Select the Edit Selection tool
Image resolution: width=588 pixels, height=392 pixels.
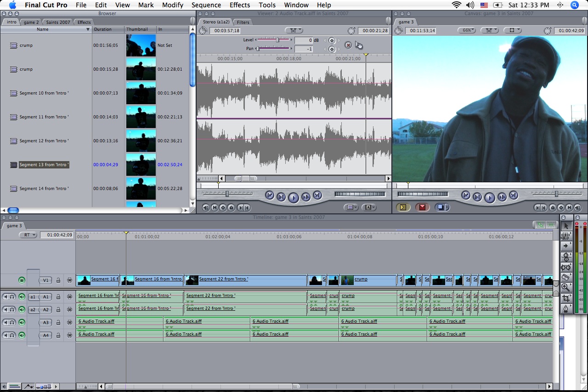point(566,236)
